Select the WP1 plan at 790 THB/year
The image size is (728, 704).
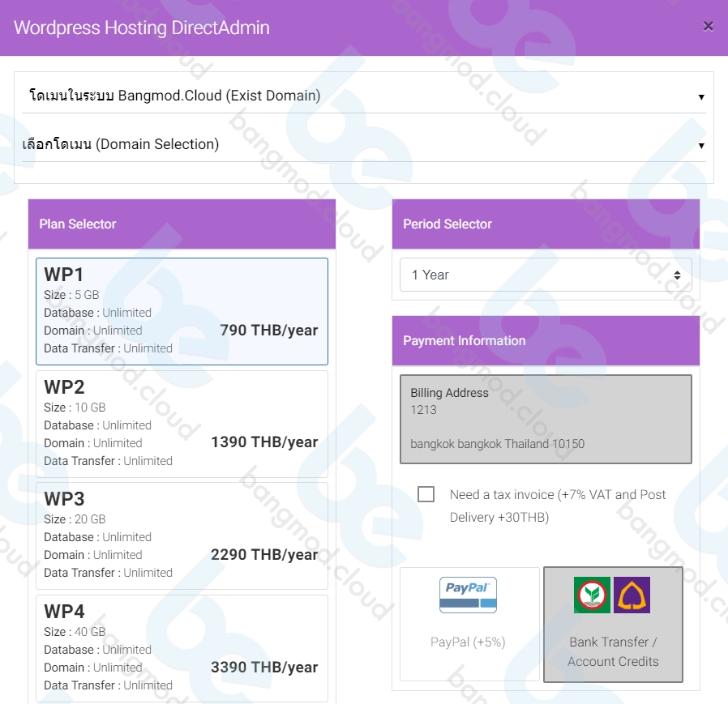point(182,311)
